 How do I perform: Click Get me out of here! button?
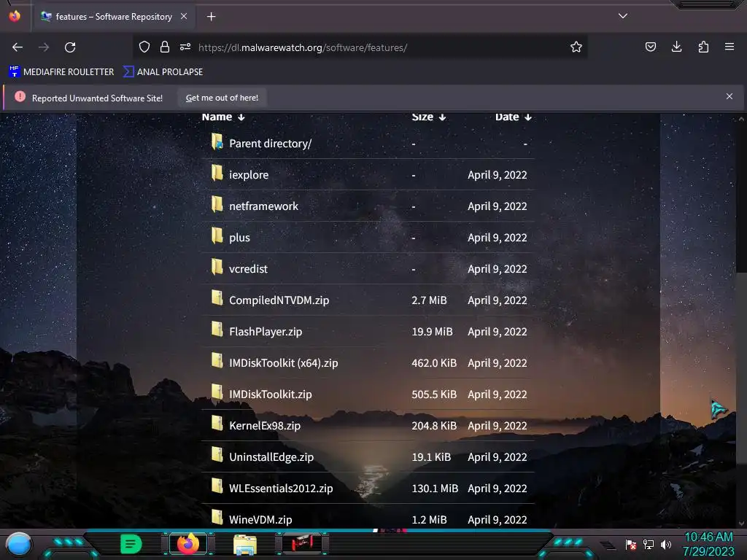(222, 98)
